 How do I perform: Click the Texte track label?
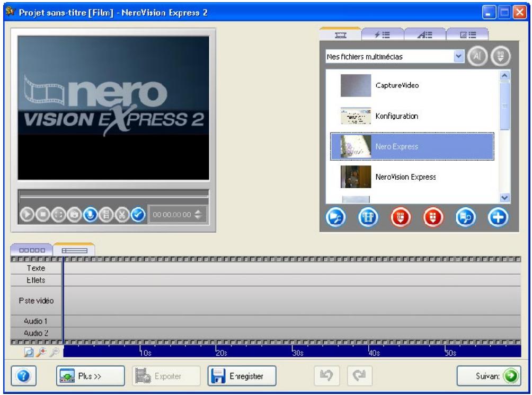pyautogui.click(x=36, y=268)
